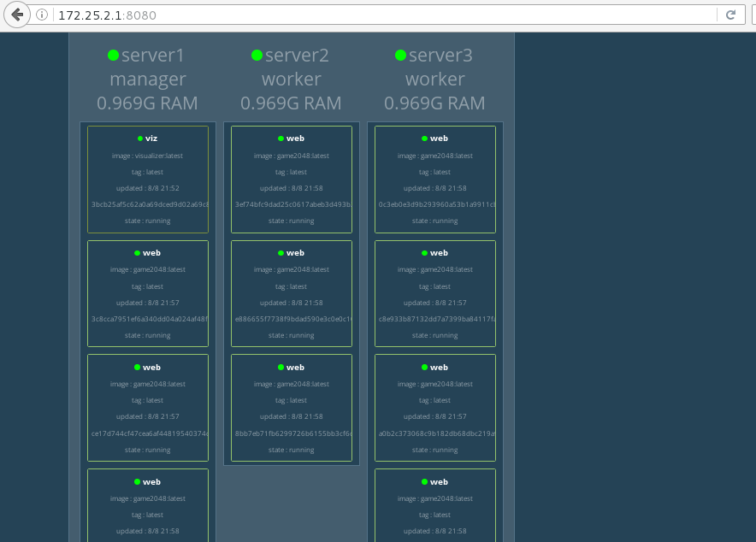Screen dimensions: 756x542
Task: Click image line in card with ID 8bb7eb71fb62
Action: 292,384
